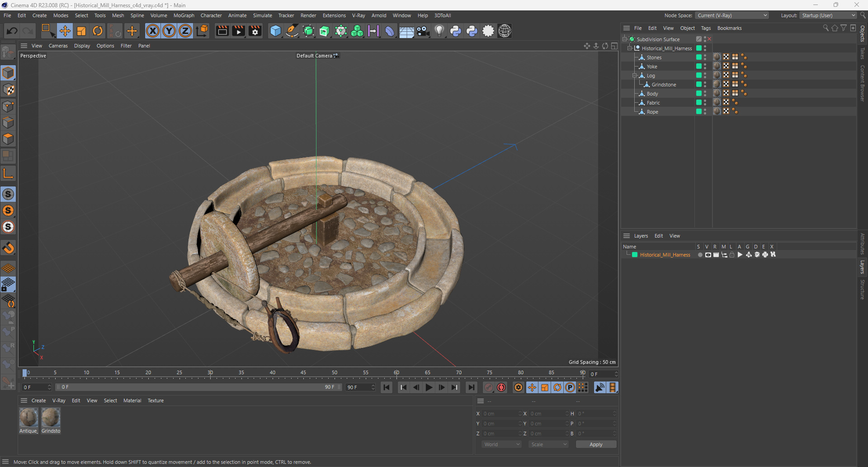Select the Grindstone object in tree

pos(664,85)
